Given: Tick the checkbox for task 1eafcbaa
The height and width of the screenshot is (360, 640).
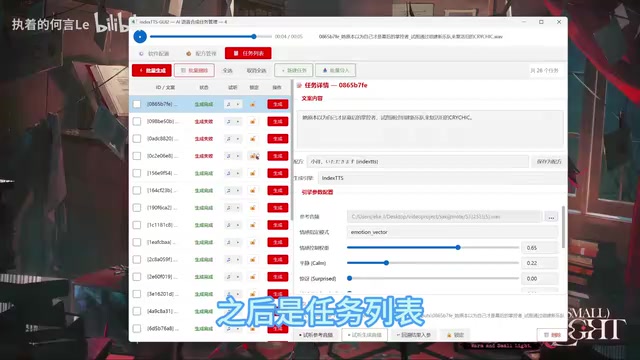Looking at the screenshot, I should [137, 242].
